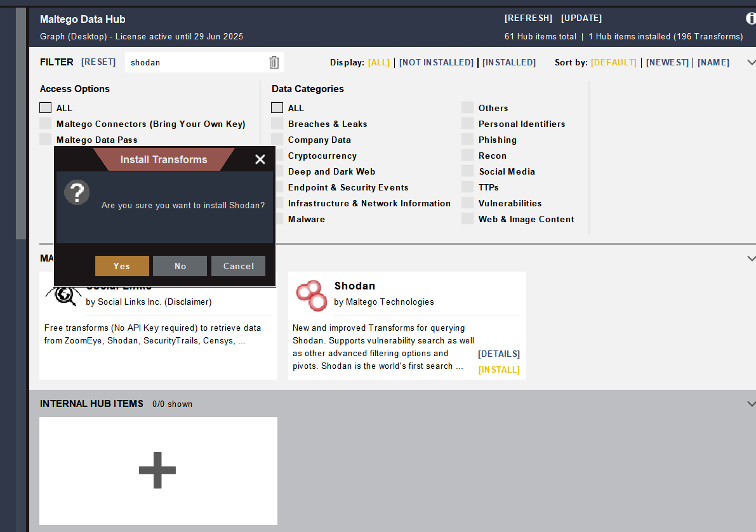Image resolution: width=756 pixels, height=532 pixels.
Task: Check Maltego Data Pass option
Action: pos(45,140)
